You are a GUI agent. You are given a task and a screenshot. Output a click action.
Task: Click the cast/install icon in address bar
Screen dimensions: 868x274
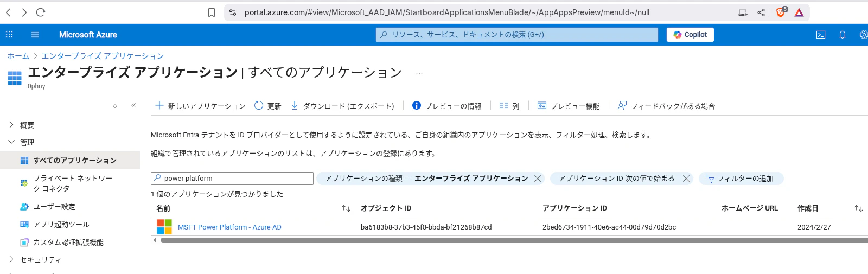point(743,12)
